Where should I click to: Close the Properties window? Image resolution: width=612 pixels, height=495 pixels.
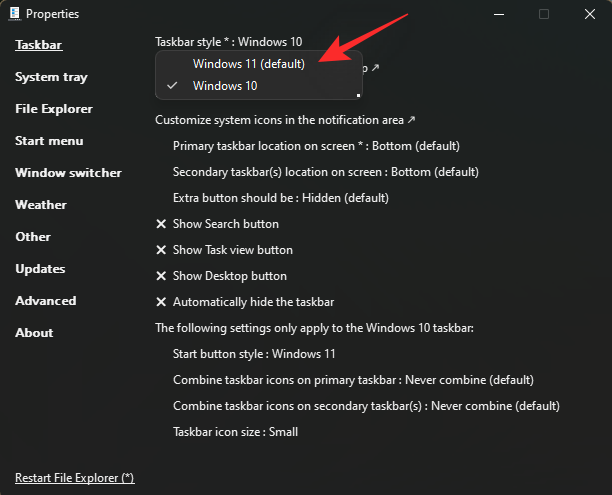(x=590, y=14)
